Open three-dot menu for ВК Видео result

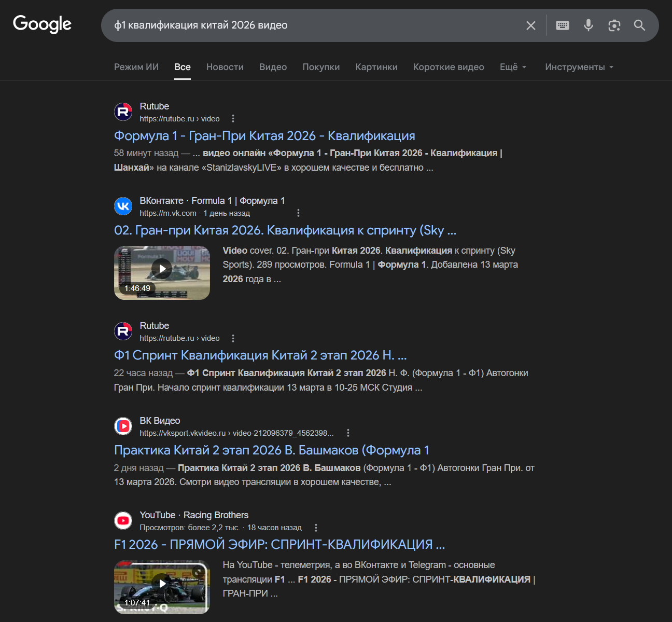348,433
